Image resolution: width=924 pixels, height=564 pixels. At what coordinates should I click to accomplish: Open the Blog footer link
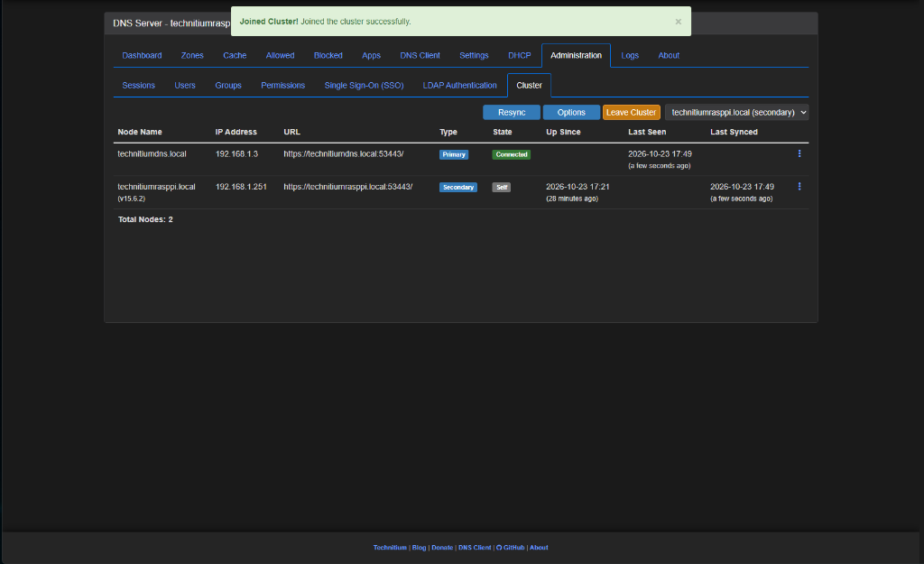pyautogui.click(x=419, y=548)
